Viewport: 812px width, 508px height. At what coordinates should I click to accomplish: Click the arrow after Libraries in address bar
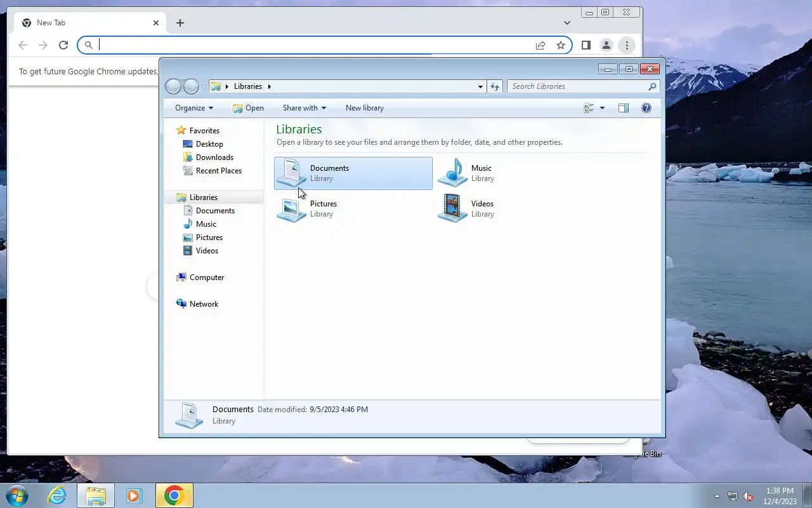[269, 86]
